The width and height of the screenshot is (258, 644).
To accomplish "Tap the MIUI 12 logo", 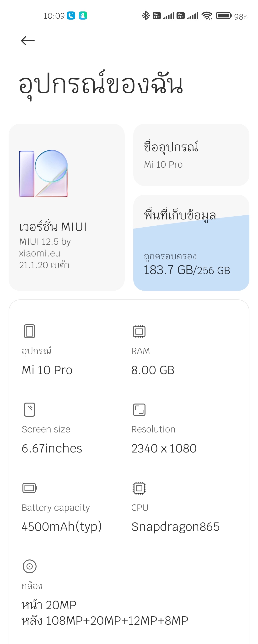I will (x=43, y=174).
